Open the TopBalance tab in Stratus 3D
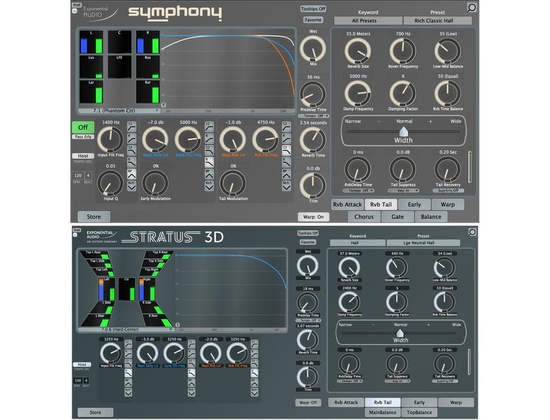 (x=419, y=413)
